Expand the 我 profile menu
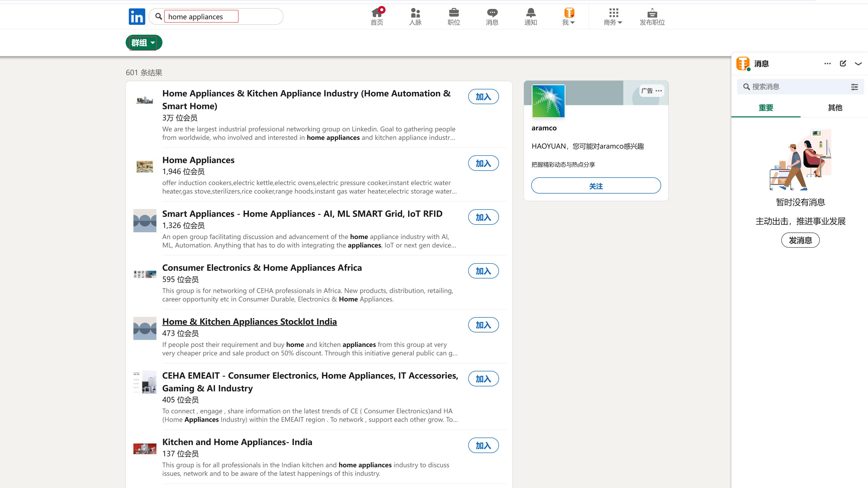Screen dimensions: 868x488 coord(569,16)
